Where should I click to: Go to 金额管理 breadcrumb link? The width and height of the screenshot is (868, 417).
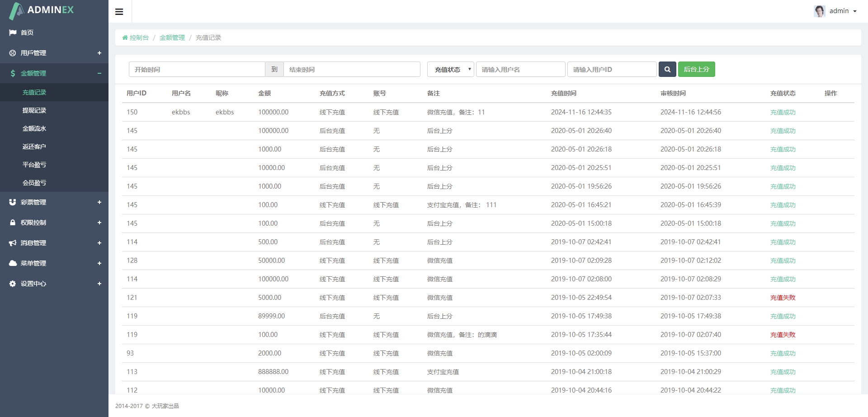172,38
